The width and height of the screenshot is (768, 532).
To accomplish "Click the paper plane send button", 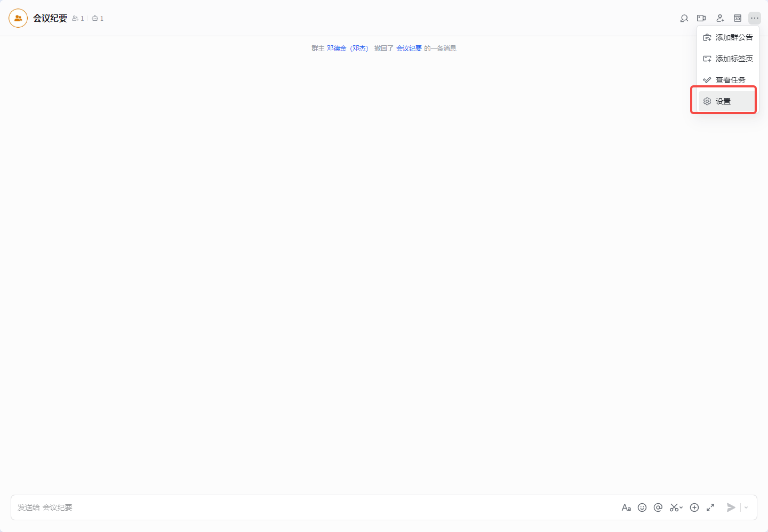I will pyautogui.click(x=731, y=507).
